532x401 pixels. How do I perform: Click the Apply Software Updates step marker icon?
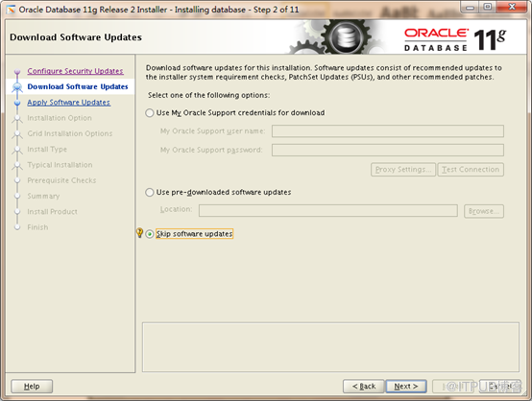[x=17, y=103]
